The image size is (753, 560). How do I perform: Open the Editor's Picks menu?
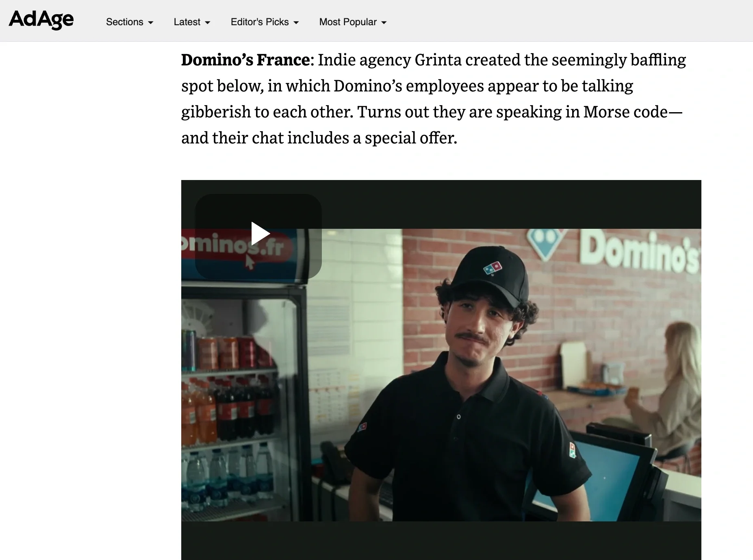pyautogui.click(x=265, y=22)
